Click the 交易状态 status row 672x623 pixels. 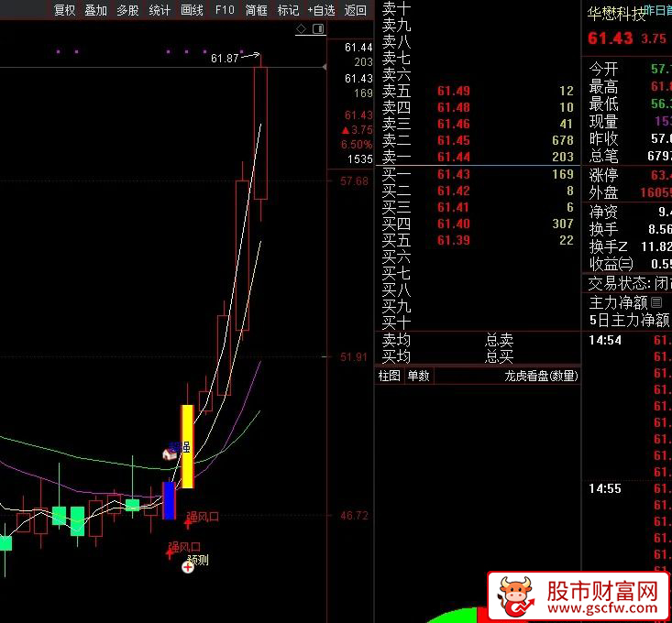tap(628, 283)
